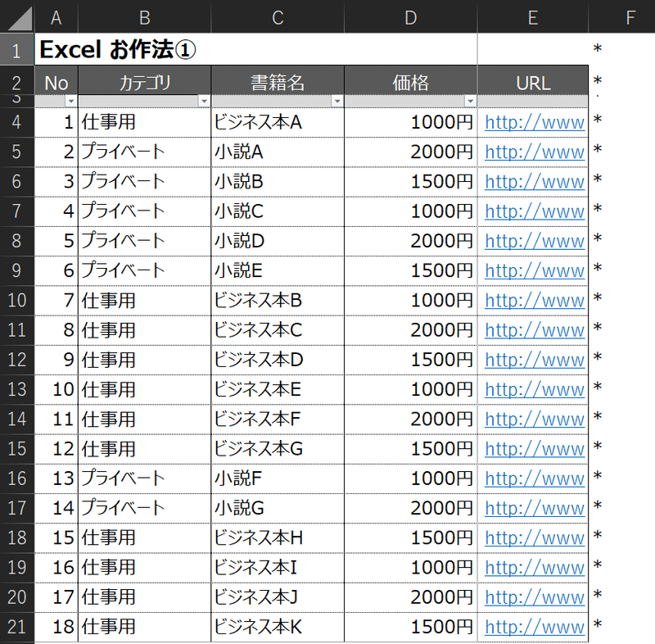Select the 小説A cell

click(278, 152)
